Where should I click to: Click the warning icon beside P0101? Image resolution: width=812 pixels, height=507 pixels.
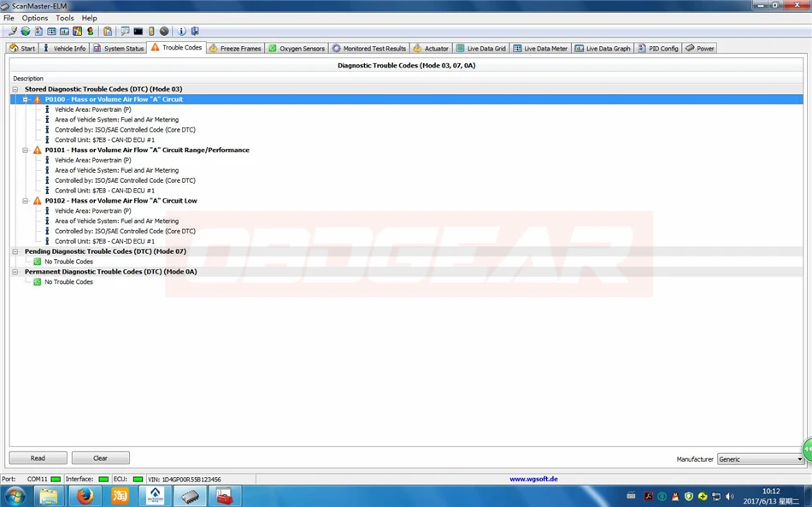coord(38,150)
